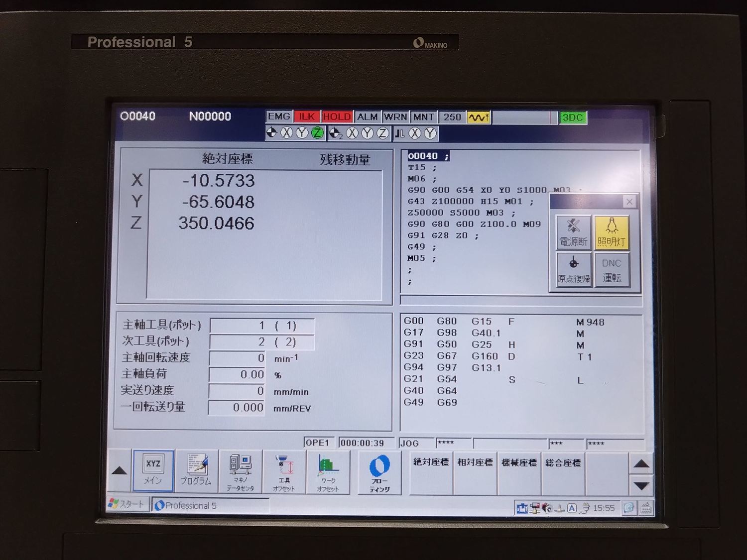747x560 pixels.
Task: Click the IME A tray icon
Action: pyautogui.click(x=572, y=508)
